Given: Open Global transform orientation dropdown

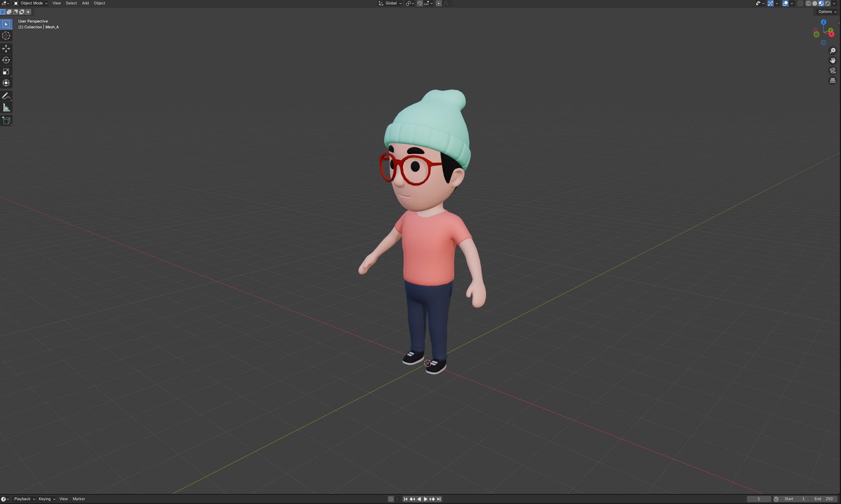Looking at the screenshot, I should (390, 3).
